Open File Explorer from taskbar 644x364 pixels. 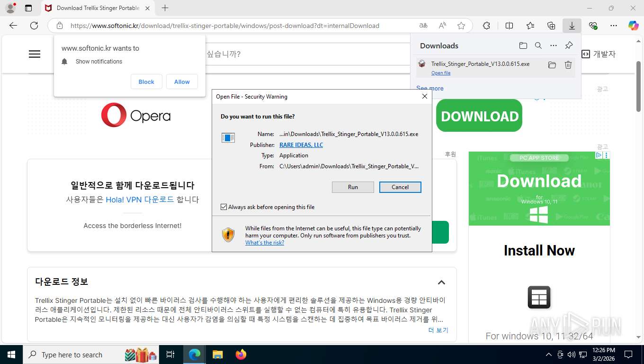click(x=217, y=355)
